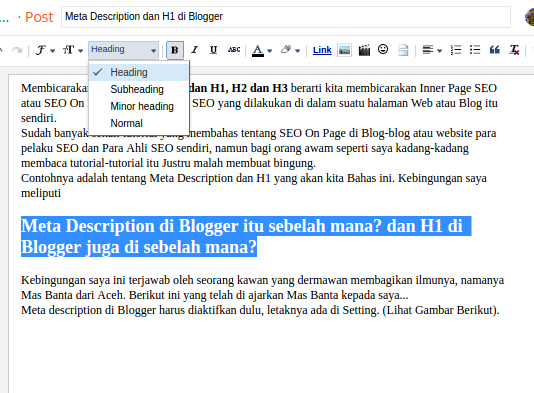Click the post title input field
The width and height of the screenshot is (534, 393).
[x=286, y=17]
